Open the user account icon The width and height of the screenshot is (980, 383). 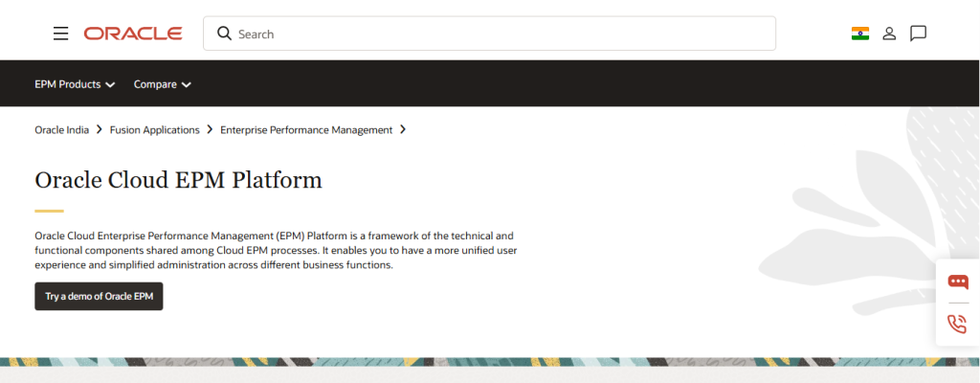pyautogui.click(x=889, y=34)
